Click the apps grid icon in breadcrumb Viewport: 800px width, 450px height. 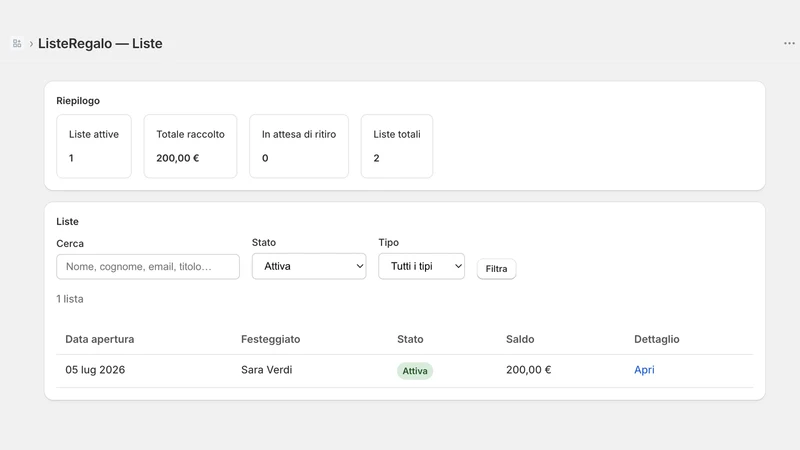[x=17, y=43]
